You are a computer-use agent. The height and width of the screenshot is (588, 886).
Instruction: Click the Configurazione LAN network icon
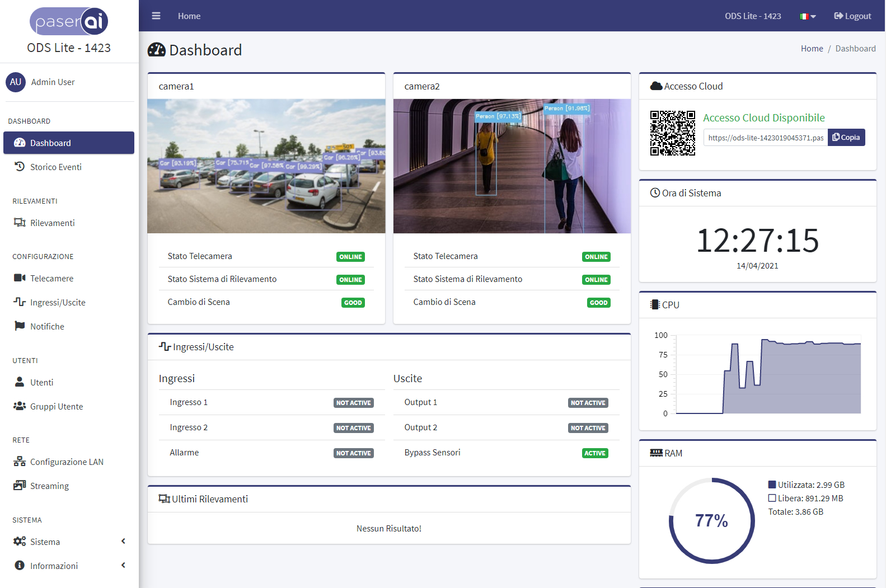[20, 462]
